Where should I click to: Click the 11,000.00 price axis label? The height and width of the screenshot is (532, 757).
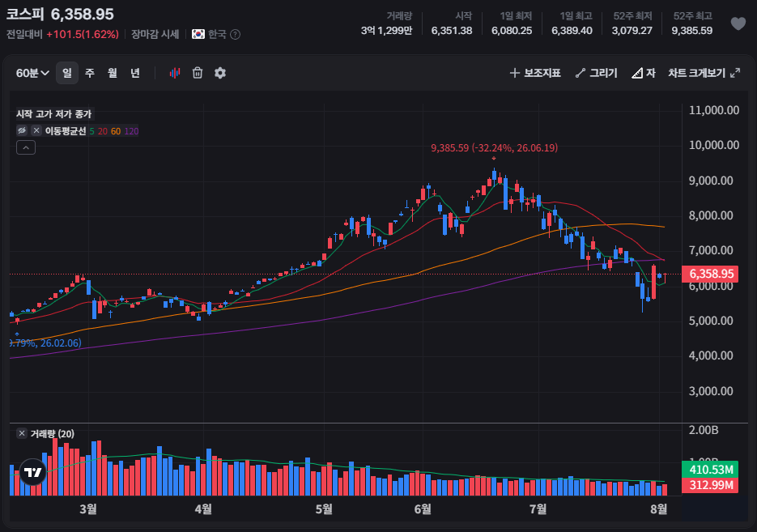pyautogui.click(x=713, y=110)
